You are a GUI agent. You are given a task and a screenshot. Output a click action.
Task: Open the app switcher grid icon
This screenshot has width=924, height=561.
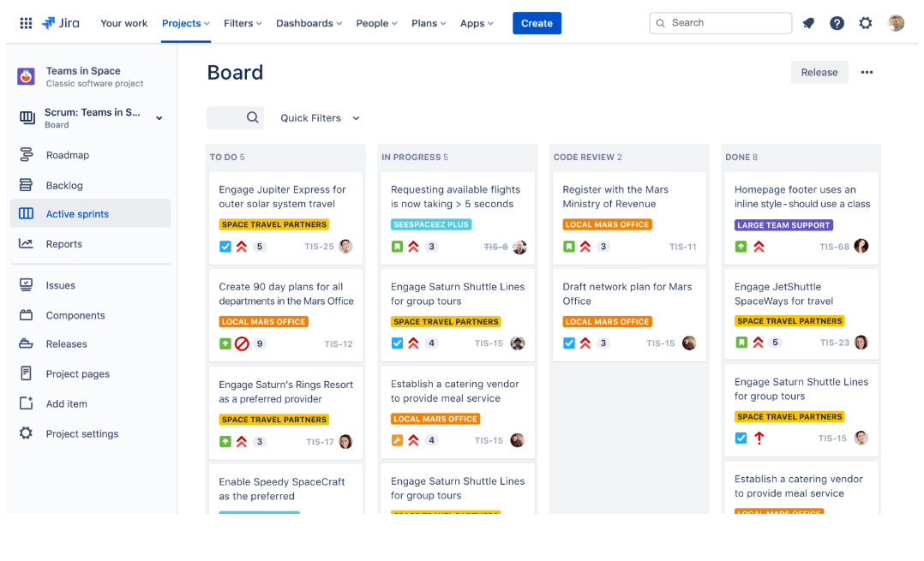coord(26,23)
